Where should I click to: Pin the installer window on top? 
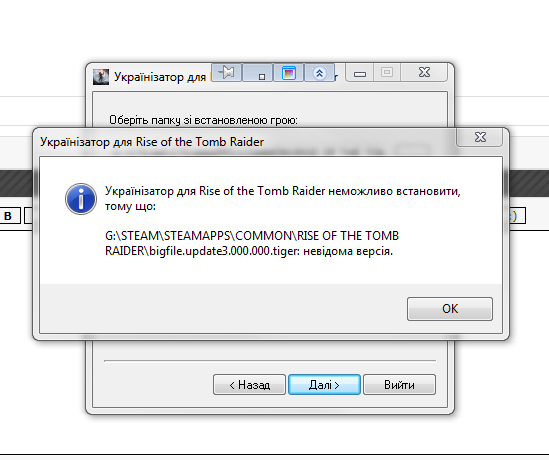(x=227, y=72)
